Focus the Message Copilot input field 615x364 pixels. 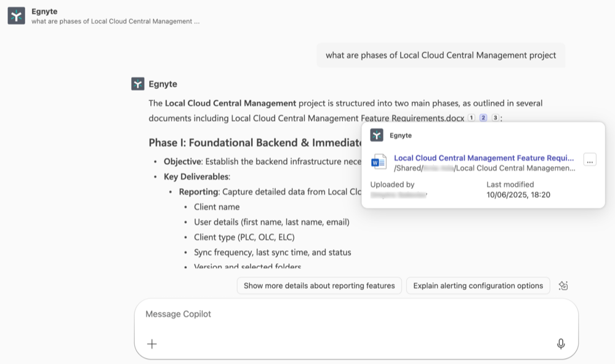(356, 314)
